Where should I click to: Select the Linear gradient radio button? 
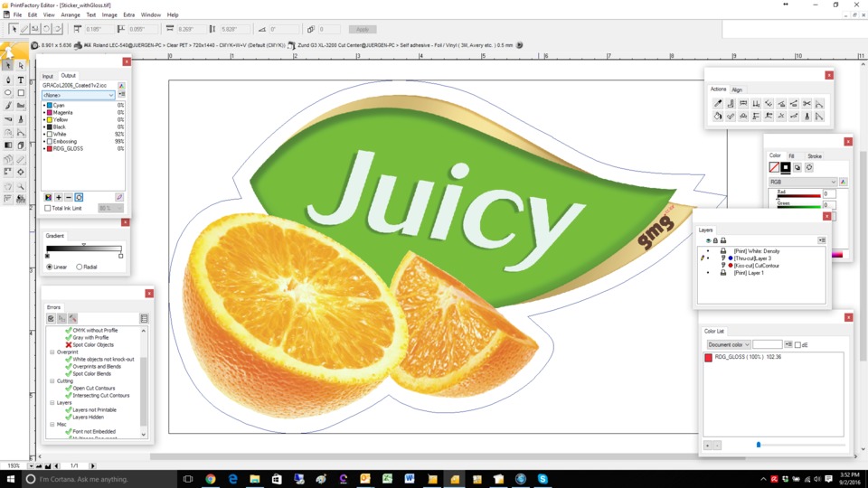pos(49,267)
